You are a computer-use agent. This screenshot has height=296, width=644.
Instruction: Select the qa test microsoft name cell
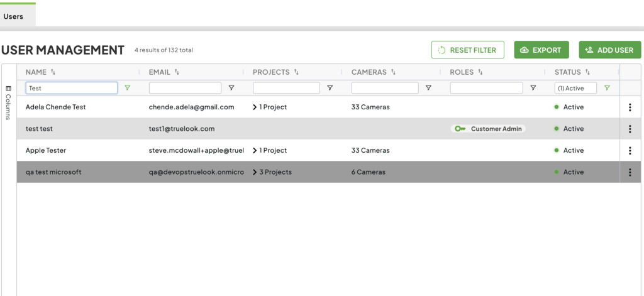53,172
